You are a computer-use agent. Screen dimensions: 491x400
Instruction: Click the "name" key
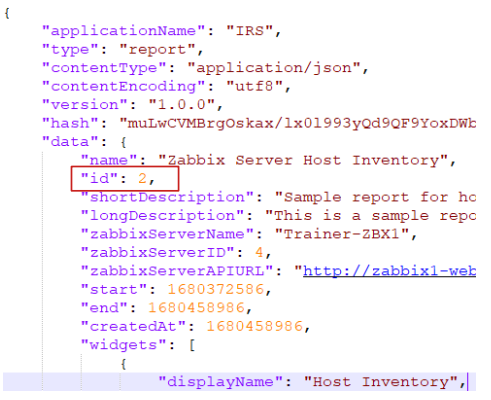[109, 161]
